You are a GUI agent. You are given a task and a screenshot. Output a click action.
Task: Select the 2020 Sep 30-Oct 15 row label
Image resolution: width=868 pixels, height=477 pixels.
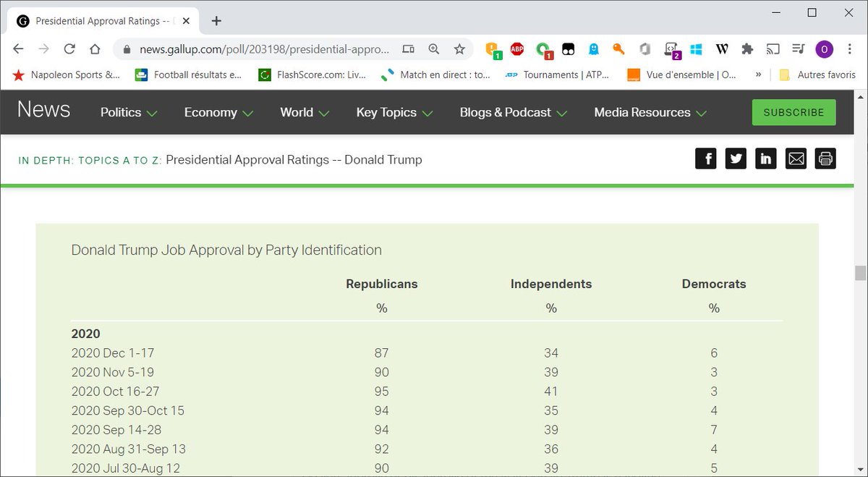click(x=128, y=410)
